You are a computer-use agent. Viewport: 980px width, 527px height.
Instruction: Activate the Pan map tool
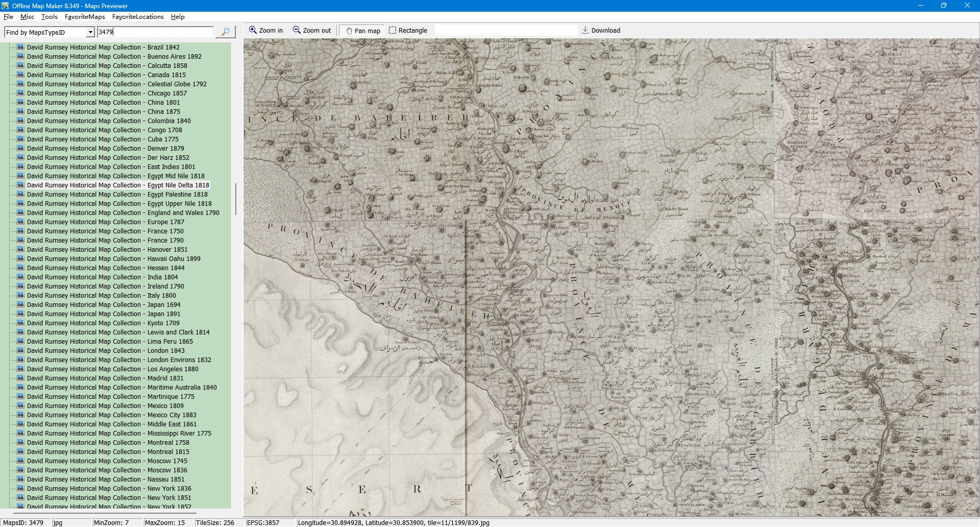[x=363, y=31]
